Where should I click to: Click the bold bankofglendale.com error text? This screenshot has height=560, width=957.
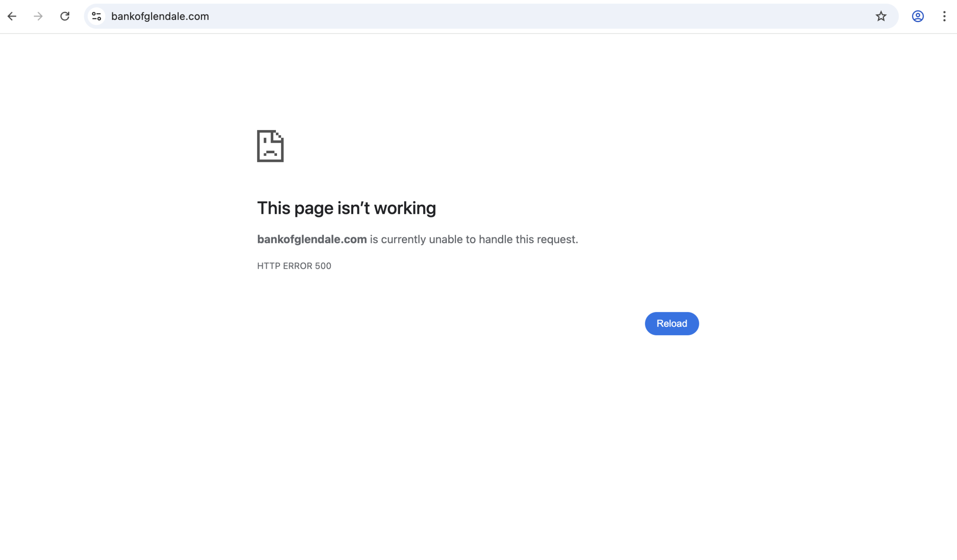[x=311, y=239]
